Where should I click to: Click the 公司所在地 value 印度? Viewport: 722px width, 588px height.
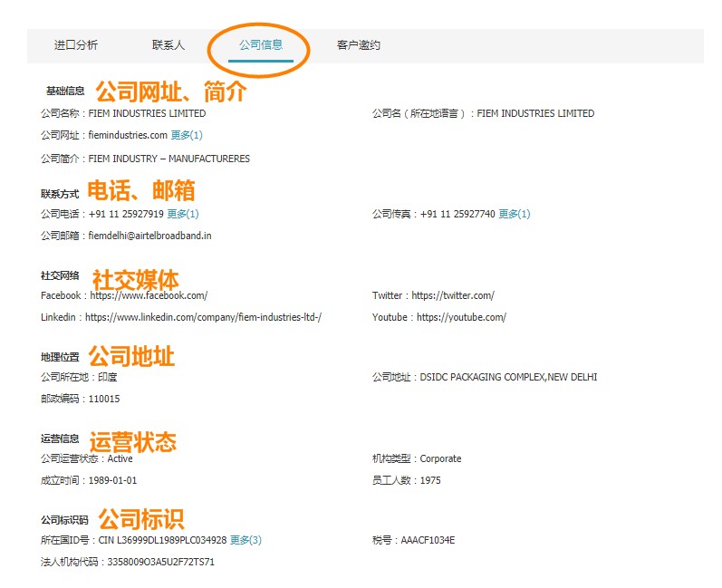[x=107, y=377]
